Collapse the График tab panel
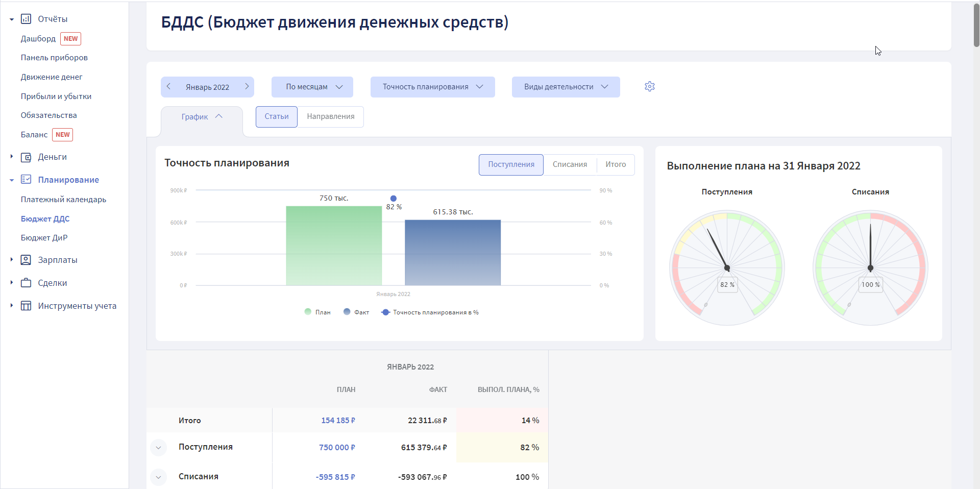Screen dimensions: 980x489 (202, 117)
